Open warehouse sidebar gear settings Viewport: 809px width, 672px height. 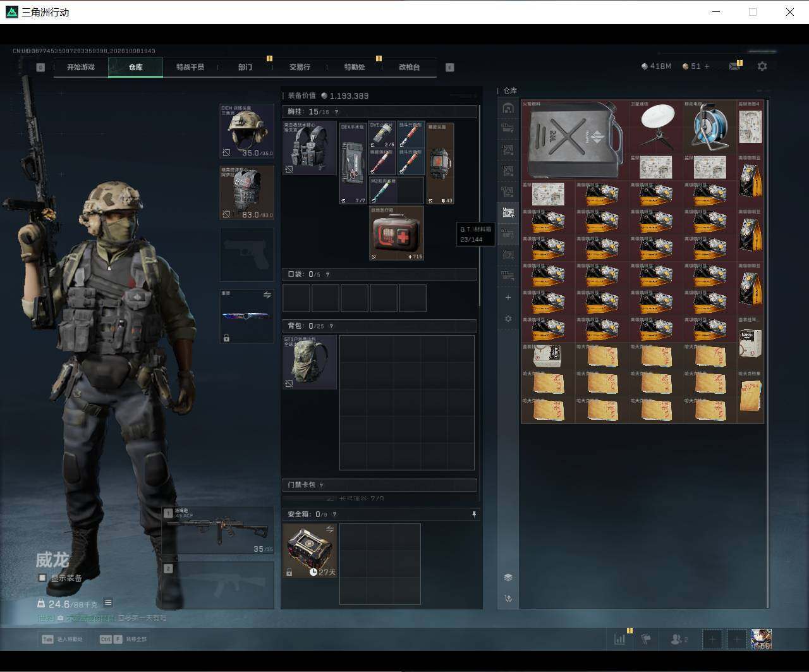[508, 319]
